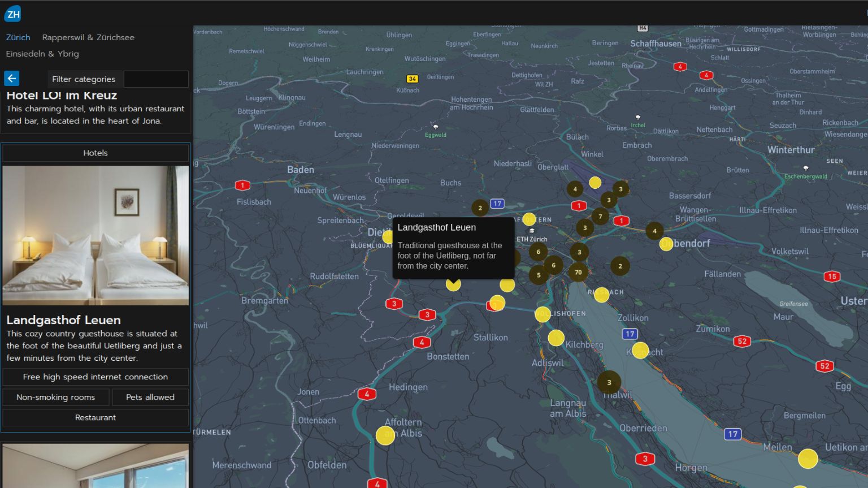Screen dimensions: 868x488
Task: Click the Hotels category label
Action: click(x=96, y=153)
